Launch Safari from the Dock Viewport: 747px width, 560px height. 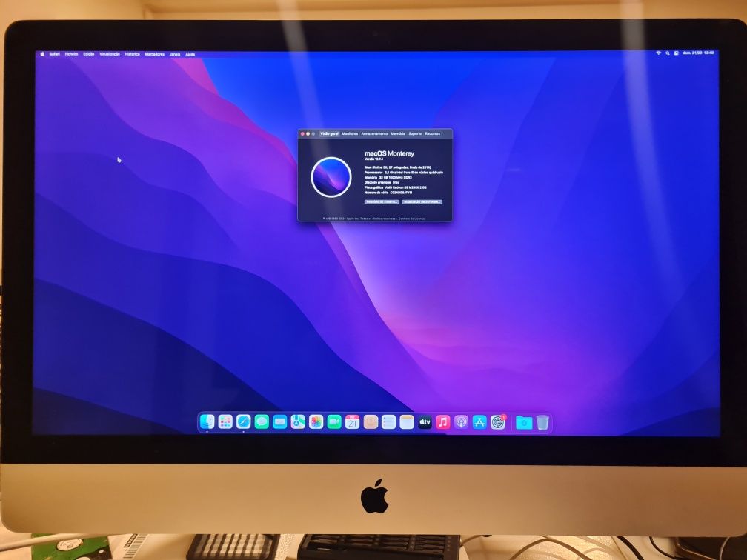pos(243,421)
